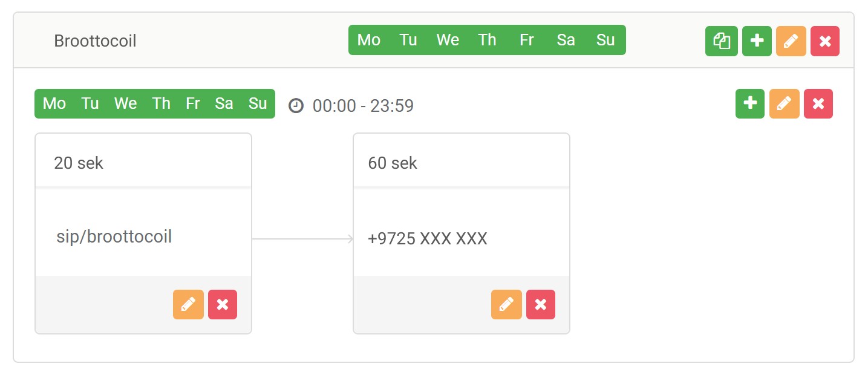Click the orange pencil in Broottocoil header
The image size is (868, 375).
791,41
